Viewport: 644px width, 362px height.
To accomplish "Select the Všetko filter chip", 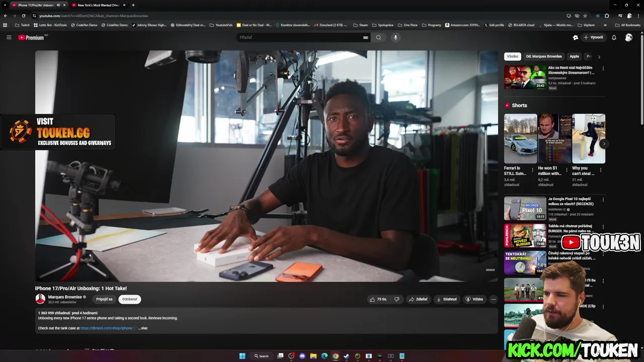I will [513, 56].
